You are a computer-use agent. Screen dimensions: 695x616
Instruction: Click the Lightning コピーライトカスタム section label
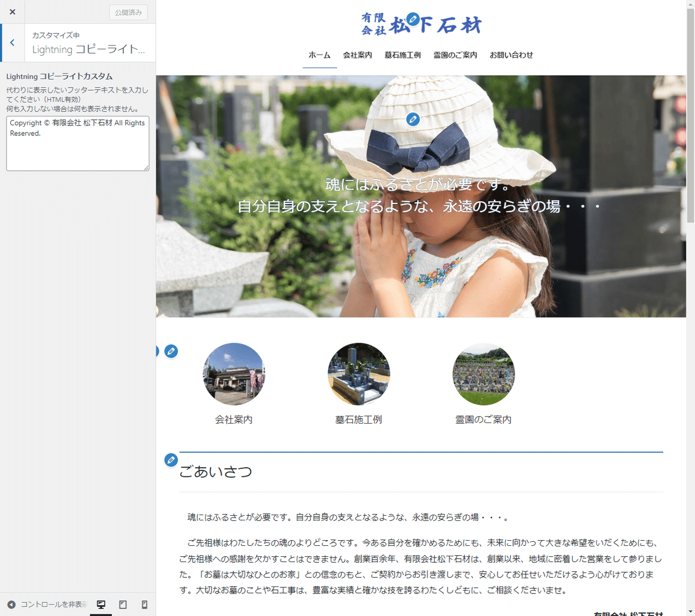[x=60, y=76]
